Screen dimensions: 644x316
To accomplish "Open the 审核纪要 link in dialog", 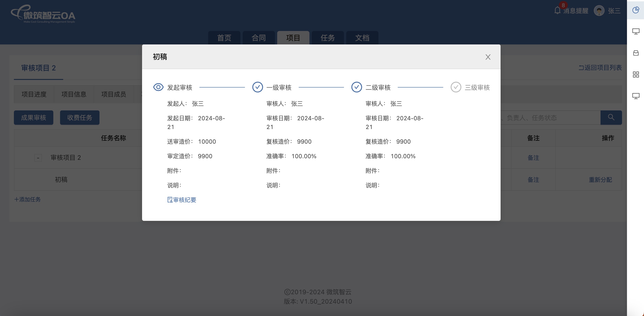I will point(182,200).
